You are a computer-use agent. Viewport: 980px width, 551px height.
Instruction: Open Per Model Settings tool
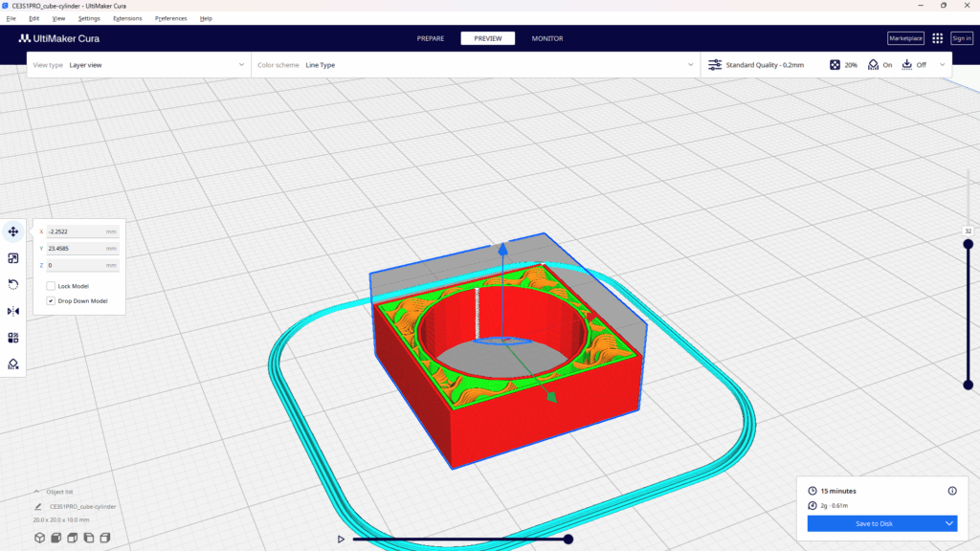tap(12, 337)
